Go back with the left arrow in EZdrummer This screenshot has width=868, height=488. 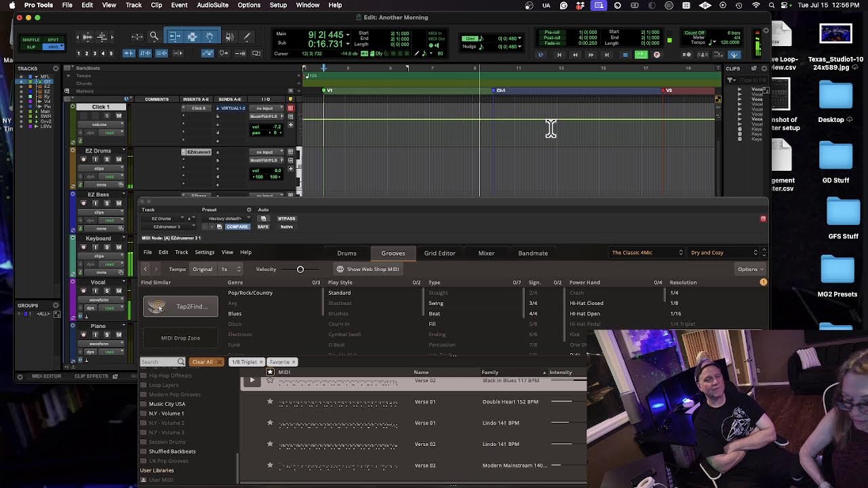145,269
